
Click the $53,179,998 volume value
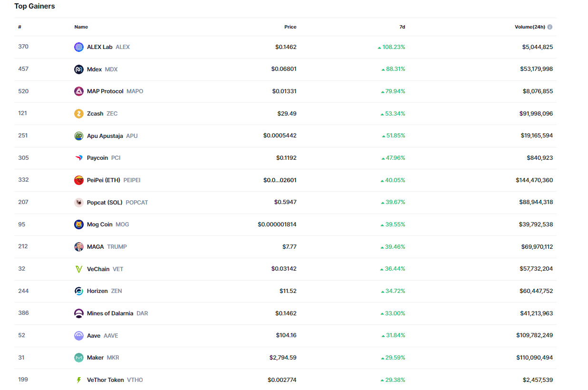pos(537,69)
